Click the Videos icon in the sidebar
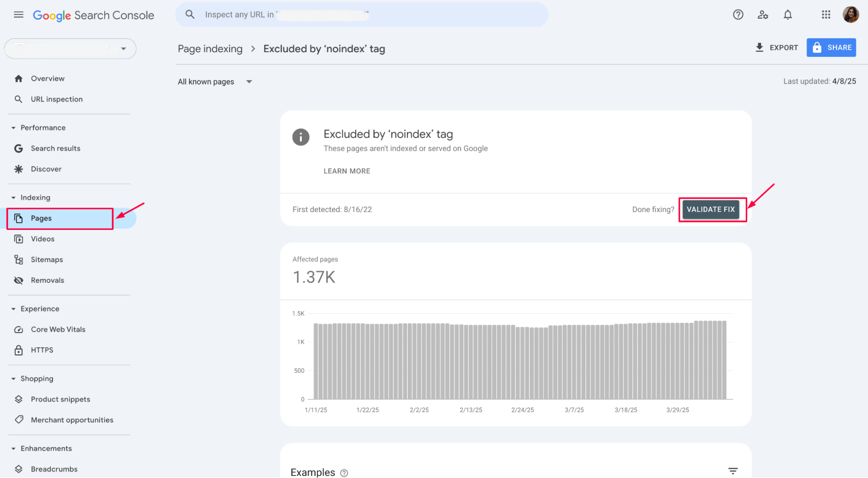The width and height of the screenshot is (868, 478). (18, 239)
